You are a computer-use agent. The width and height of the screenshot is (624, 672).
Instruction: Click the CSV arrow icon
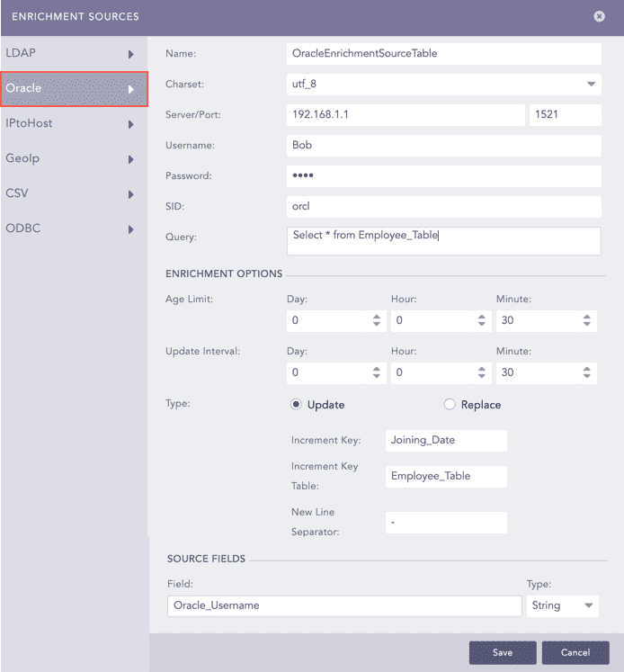(131, 194)
